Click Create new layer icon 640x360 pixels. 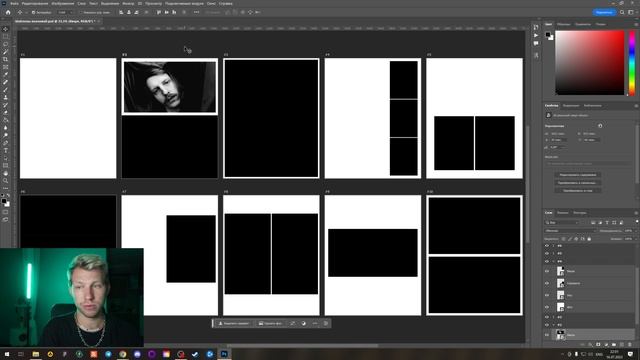pos(622,345)
